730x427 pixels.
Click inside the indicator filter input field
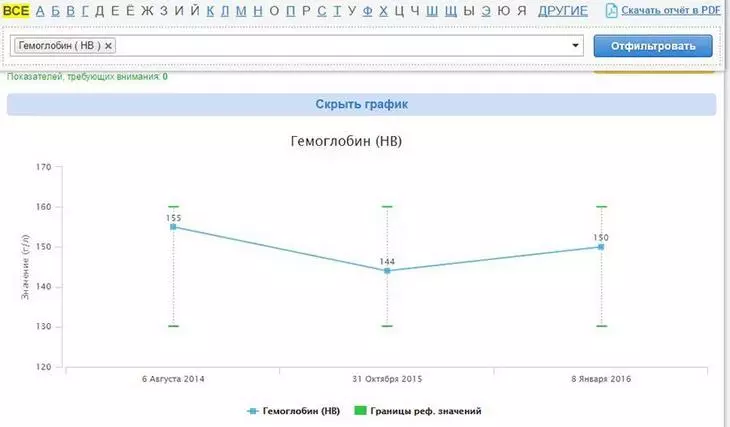[x=297, y=46]
